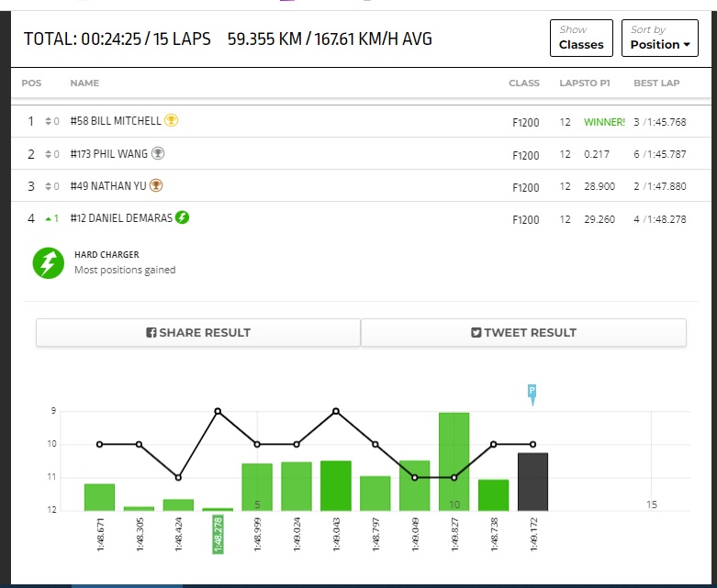Click the highlighted 1:48.278 best lap label

tap(218, 534)
